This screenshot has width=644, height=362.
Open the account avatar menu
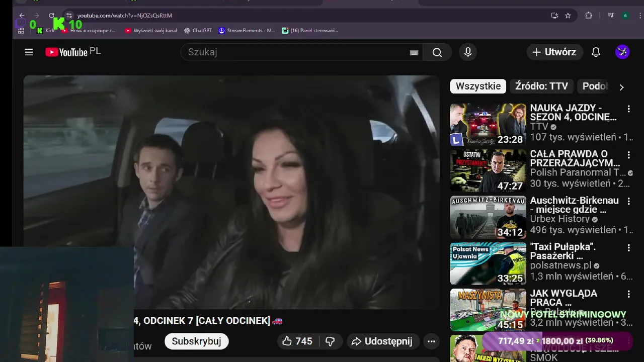point(622,52)
